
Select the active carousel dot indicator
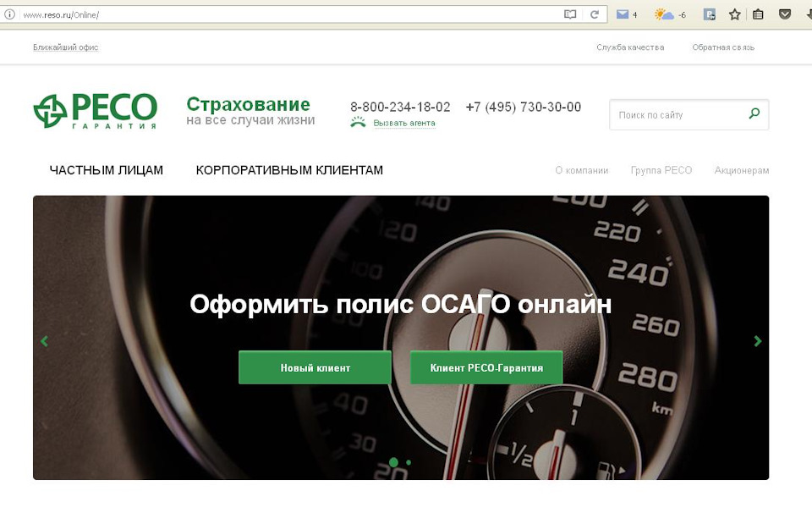coord(392,463)
